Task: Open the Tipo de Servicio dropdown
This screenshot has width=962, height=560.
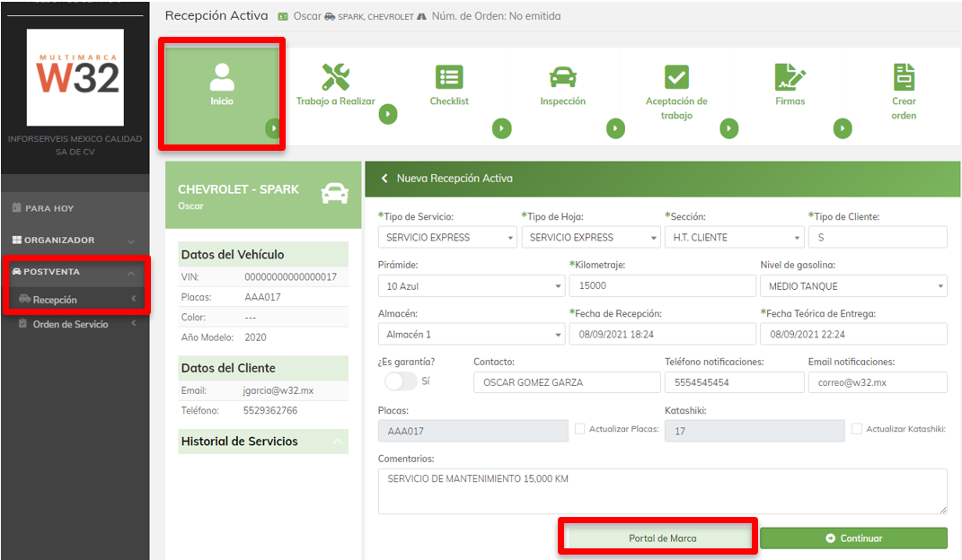Action: [x=447, y=238]
